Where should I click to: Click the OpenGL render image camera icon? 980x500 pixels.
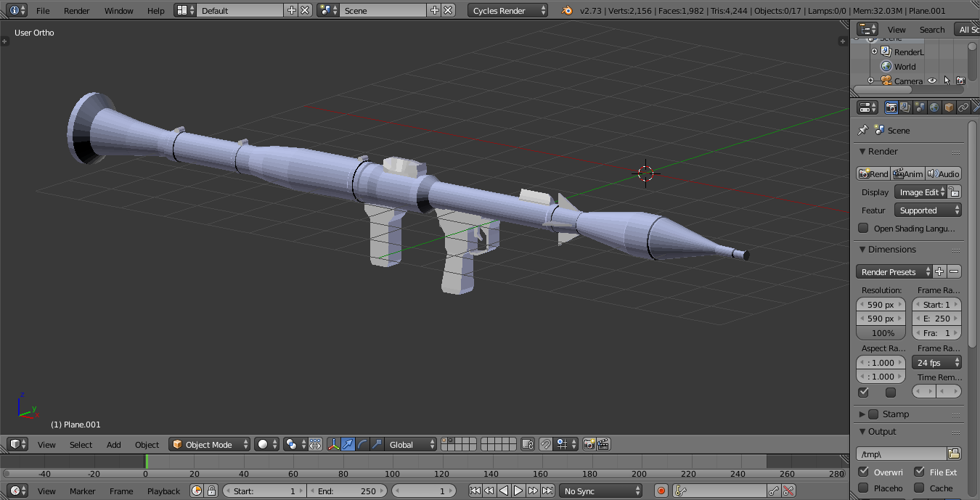589,444
